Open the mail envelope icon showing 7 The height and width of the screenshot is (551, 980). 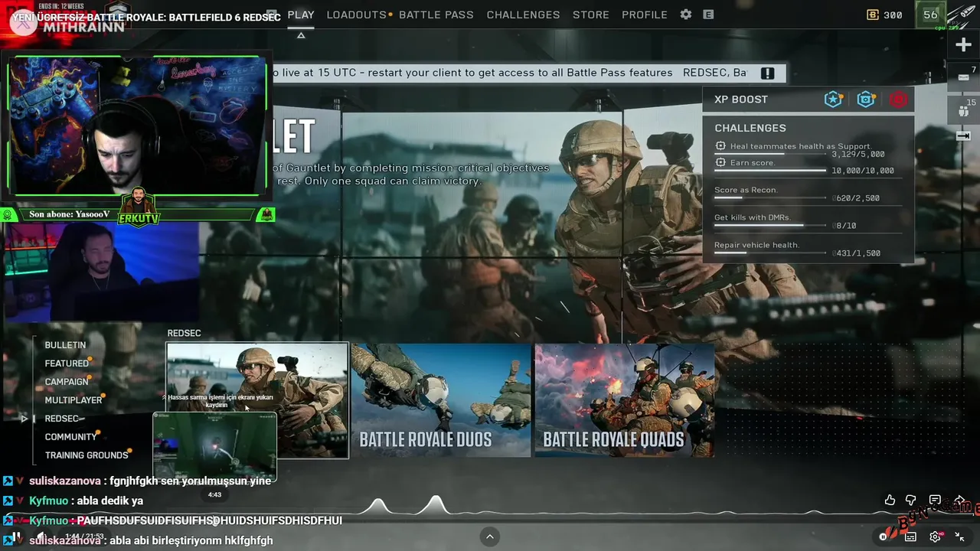(963, 77)
